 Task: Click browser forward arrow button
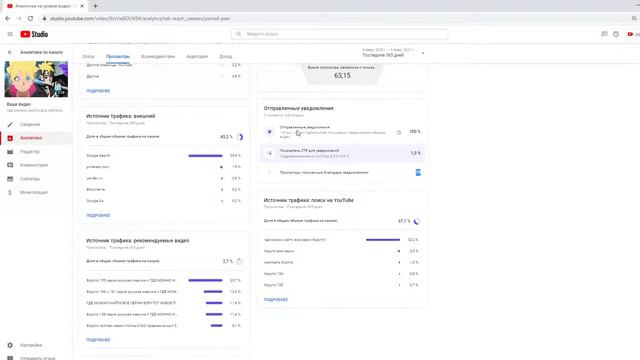19,18
